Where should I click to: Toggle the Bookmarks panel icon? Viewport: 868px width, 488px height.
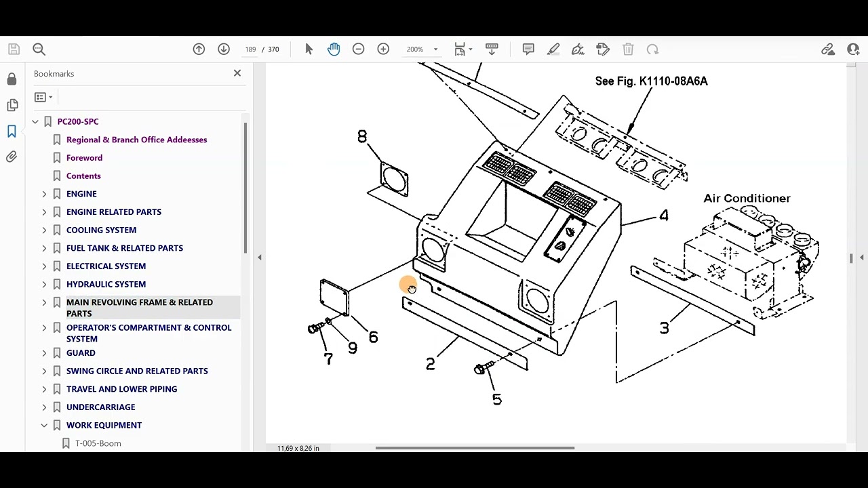coord(12,131)
